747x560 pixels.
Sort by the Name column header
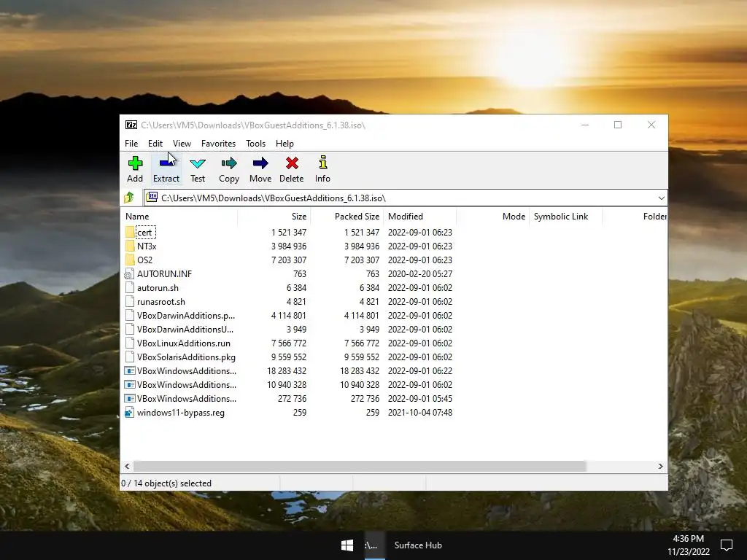[x=179, y=216]
